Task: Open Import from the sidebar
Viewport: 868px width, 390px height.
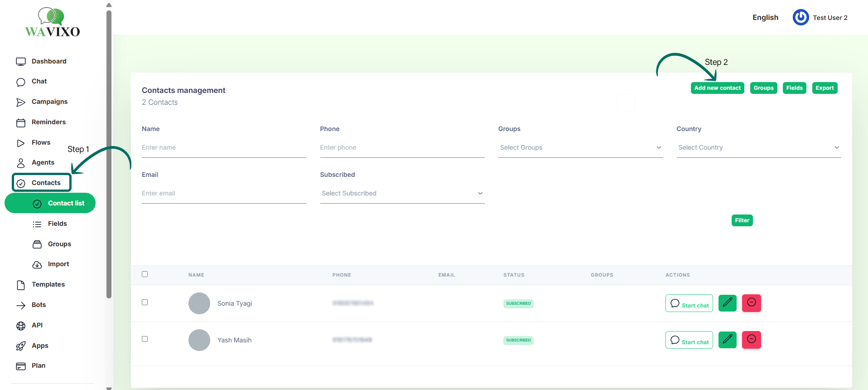Action: coord(58,264)
